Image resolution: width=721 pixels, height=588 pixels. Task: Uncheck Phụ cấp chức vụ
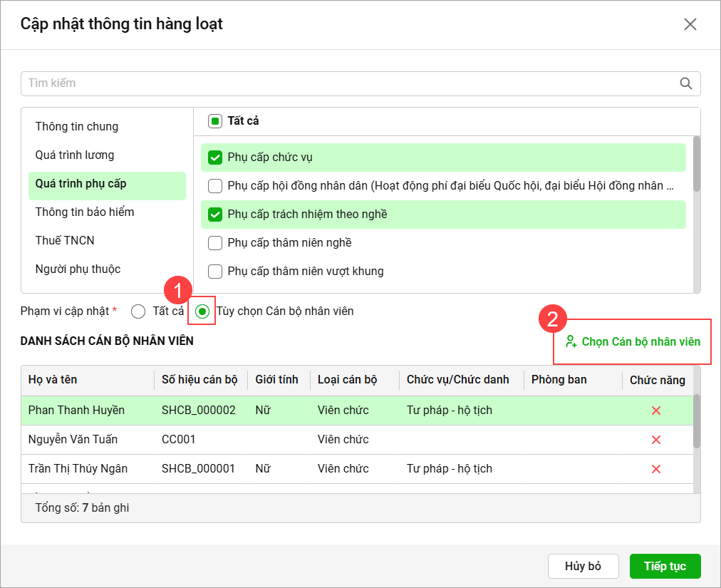point(215,158)
